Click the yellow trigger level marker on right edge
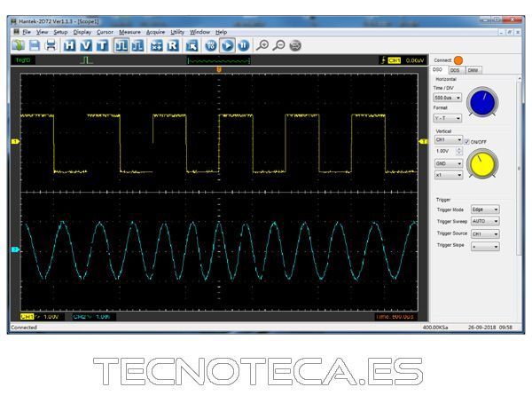 423,141
